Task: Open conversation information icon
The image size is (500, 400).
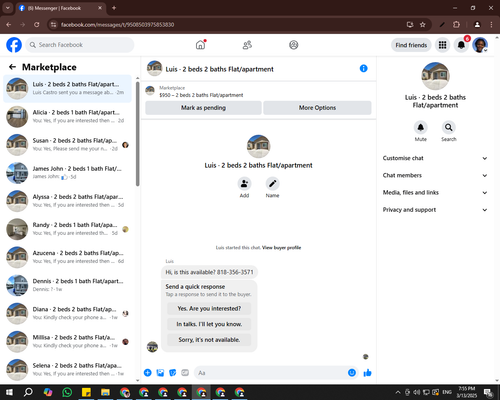Action: pos(364,68)
